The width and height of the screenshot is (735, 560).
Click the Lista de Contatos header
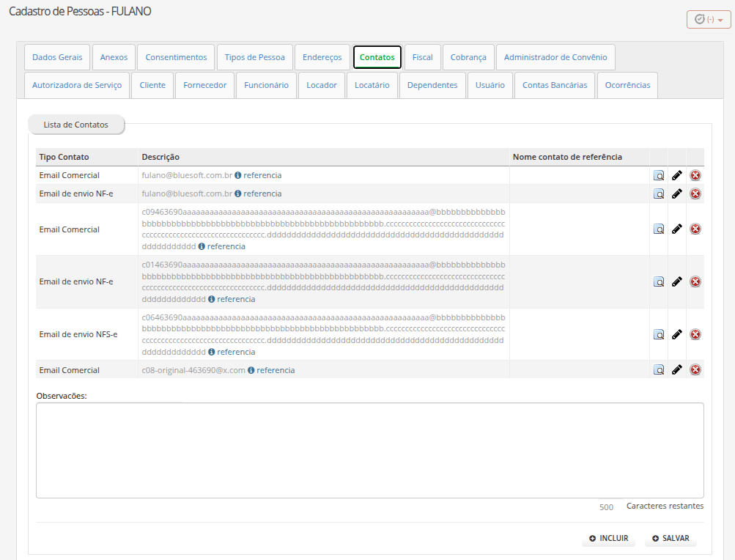[76, 125]
